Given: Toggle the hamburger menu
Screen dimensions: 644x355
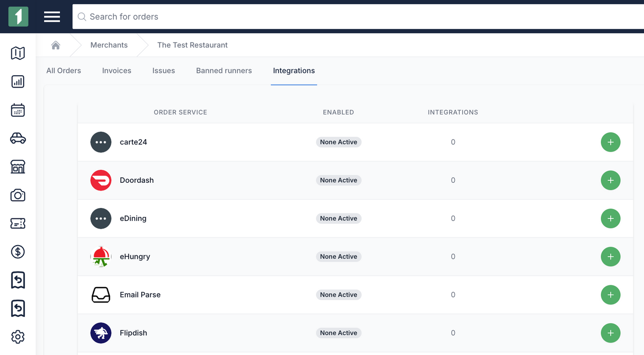Looking at the screenshot, I should pyautogui.click(x=52, y=17).
